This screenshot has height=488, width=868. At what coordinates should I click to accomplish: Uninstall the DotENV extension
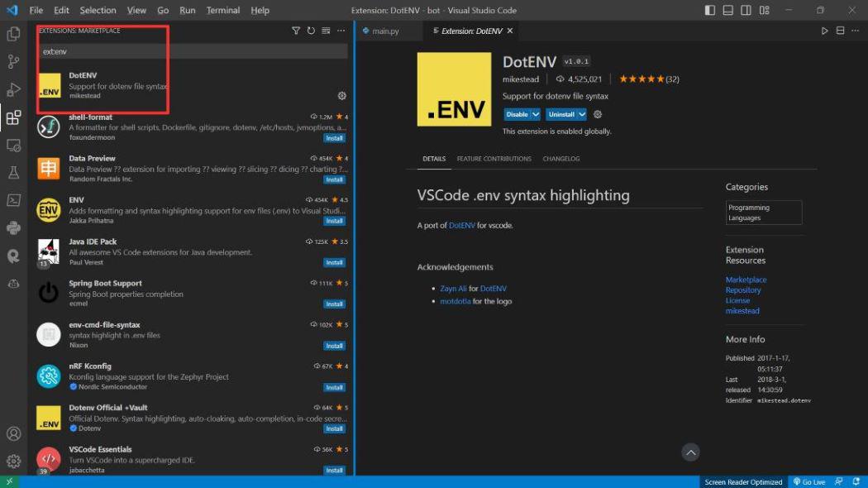(561, 114)
